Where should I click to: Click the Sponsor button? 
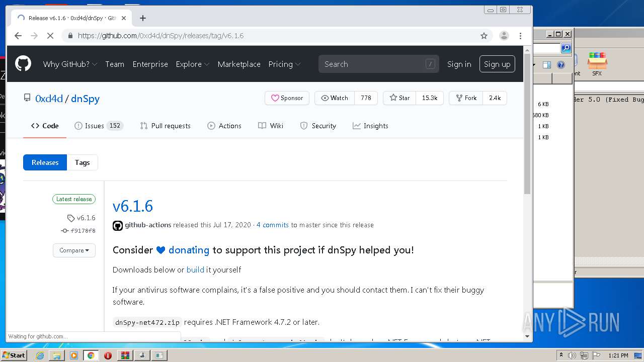point(287,98)
